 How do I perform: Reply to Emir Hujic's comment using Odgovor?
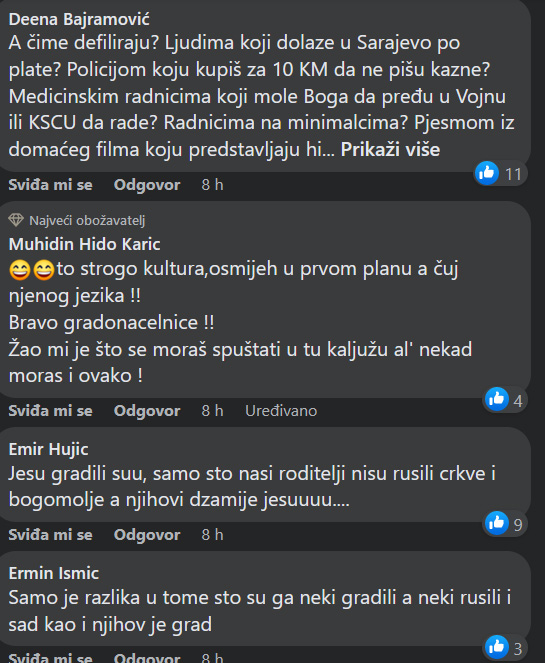tap(147, 535)
